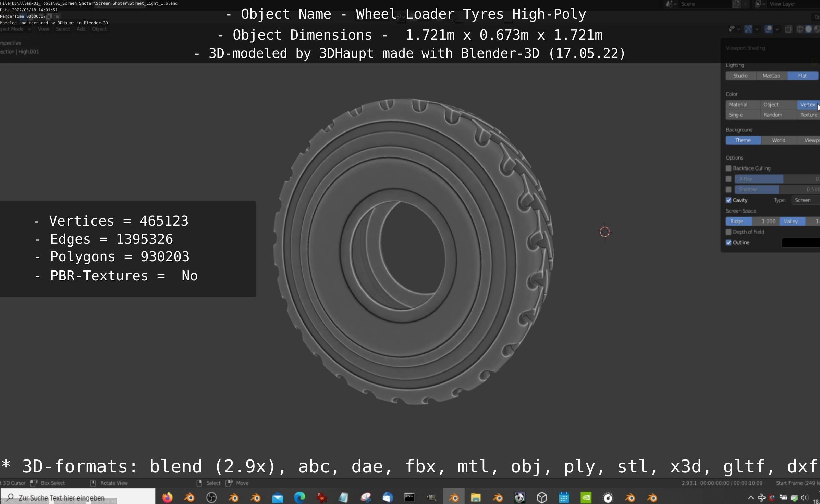Set Lighting to MatCap

click(x=771, y=76)
